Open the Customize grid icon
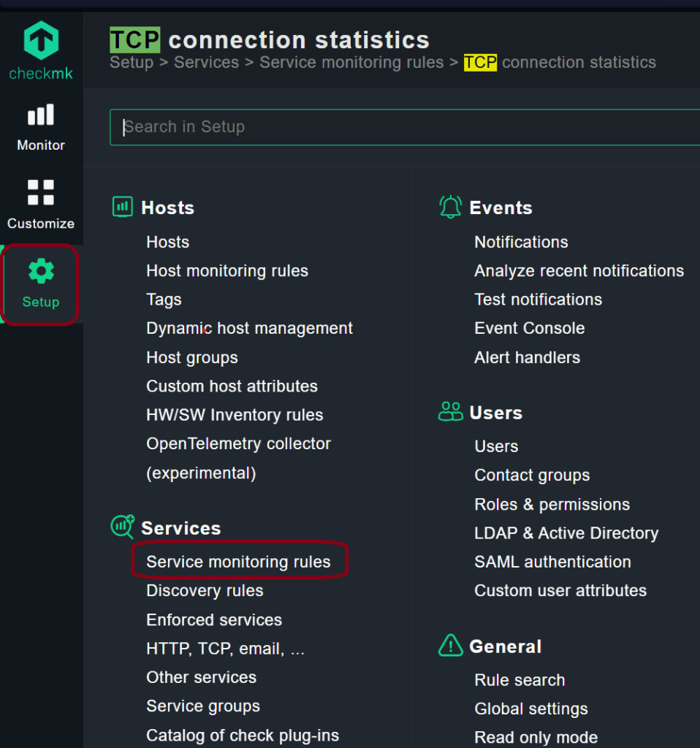 (41, 192)
